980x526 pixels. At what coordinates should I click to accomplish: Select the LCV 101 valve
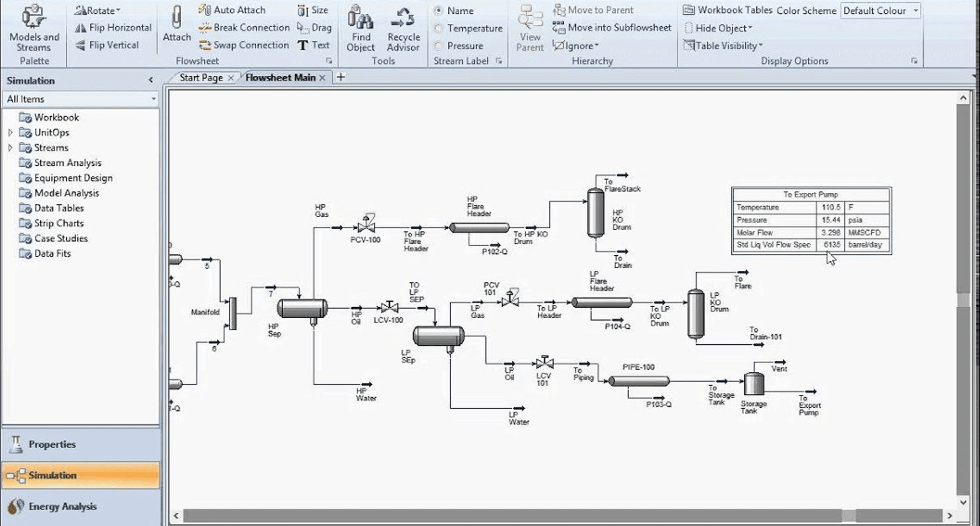point(544,362)
